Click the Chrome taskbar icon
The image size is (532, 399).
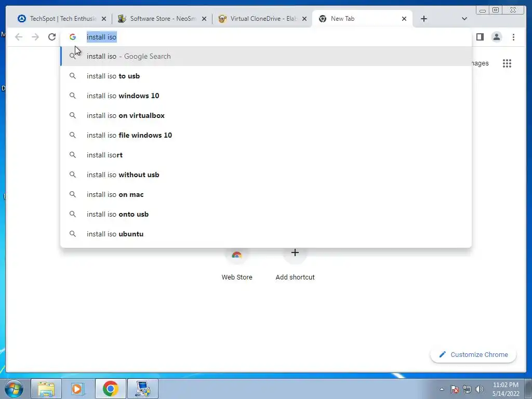pyautogui.click(x=110, y=389)
